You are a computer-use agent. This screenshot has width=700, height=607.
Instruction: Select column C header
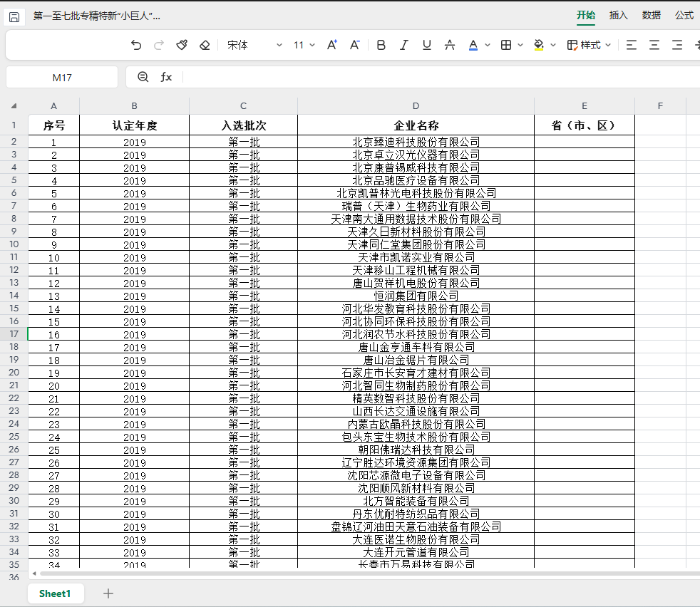pyautogui.click(x=243, y=105)
